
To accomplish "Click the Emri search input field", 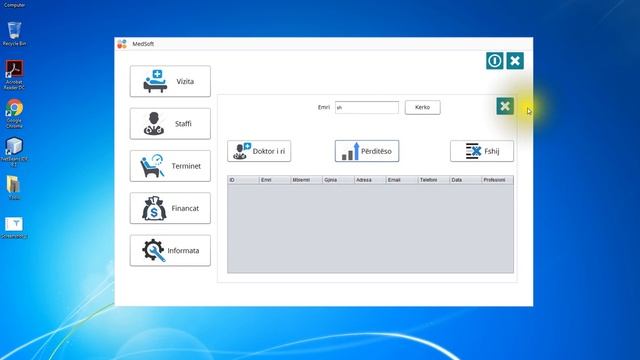I will coord(367,107).
